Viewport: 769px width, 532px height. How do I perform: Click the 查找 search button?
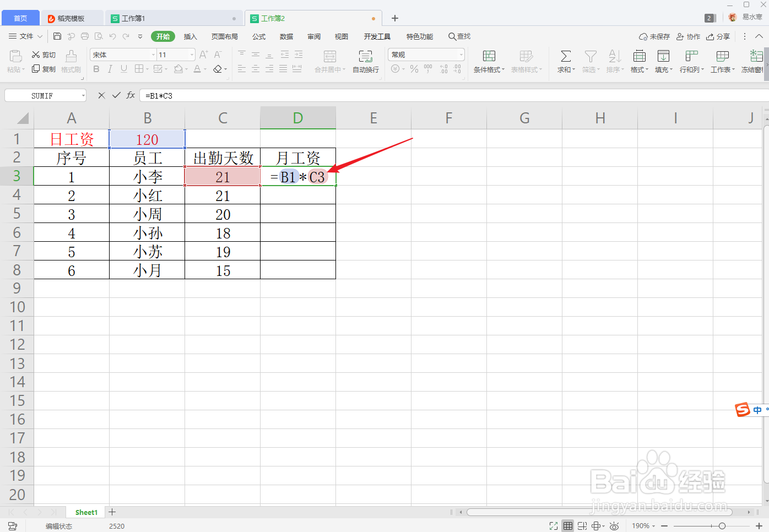[459, 36]
